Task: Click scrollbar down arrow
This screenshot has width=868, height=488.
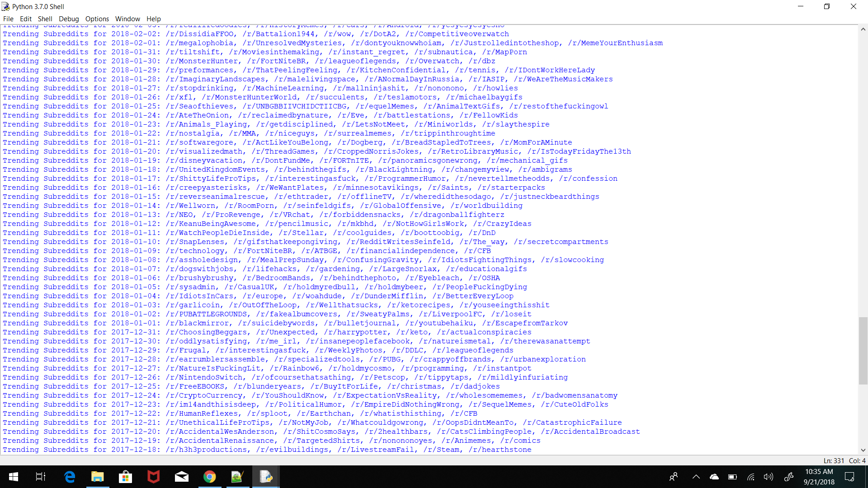Action: tap(863, 450)
